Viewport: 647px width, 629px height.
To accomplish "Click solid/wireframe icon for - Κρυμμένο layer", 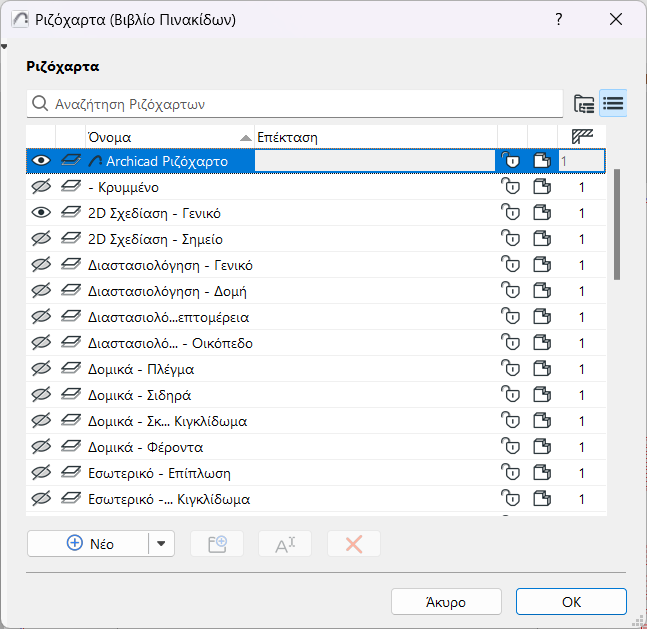I will (x=541, y=187).
